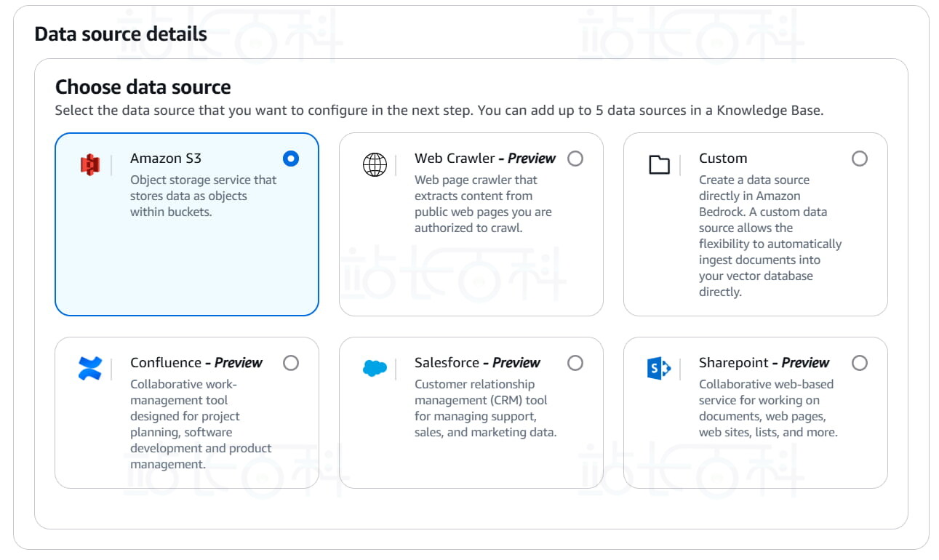The height and width of the screenshot is (560, 939).
Task: Click the Amazon S3 card title
Action: pos(166,159)
